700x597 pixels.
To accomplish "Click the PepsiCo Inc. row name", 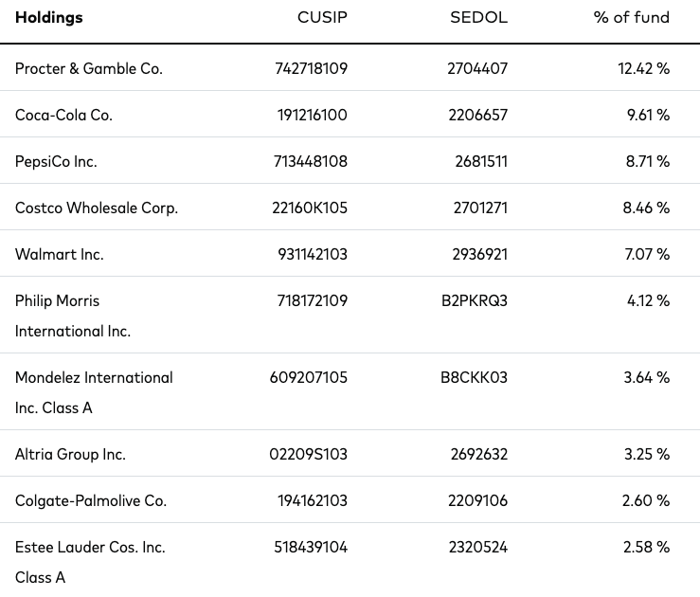I will (56, 161).
